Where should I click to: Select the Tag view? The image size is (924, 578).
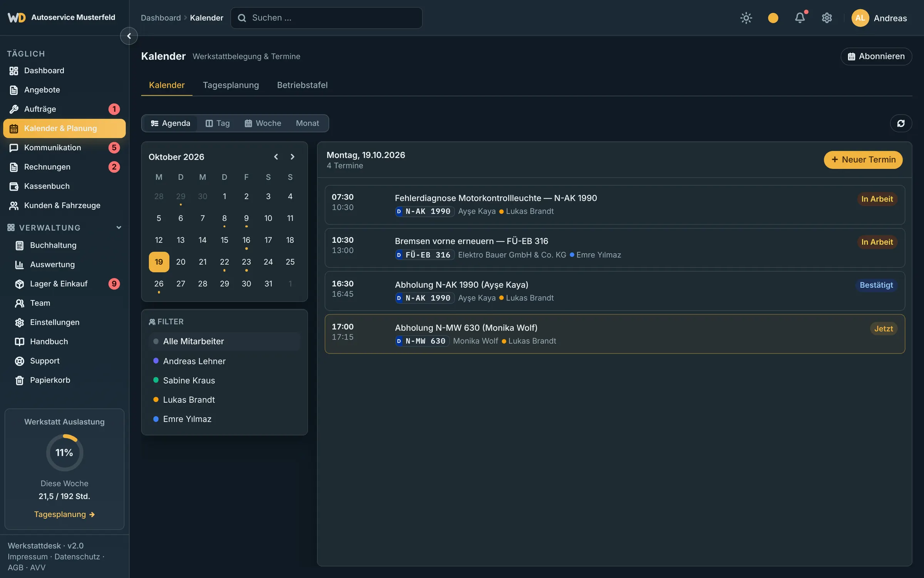coord(218,123)
